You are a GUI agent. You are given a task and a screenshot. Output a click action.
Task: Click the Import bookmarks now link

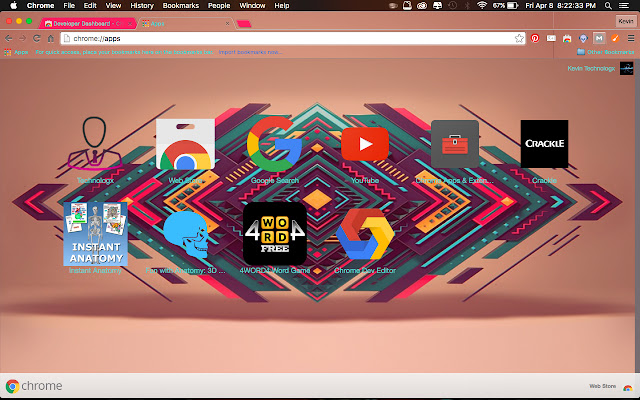(x=250, y=52)
